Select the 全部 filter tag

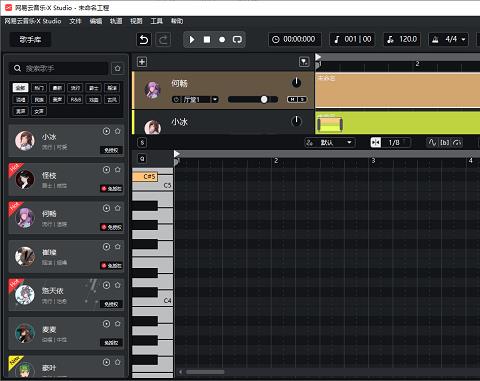[20, 88]
